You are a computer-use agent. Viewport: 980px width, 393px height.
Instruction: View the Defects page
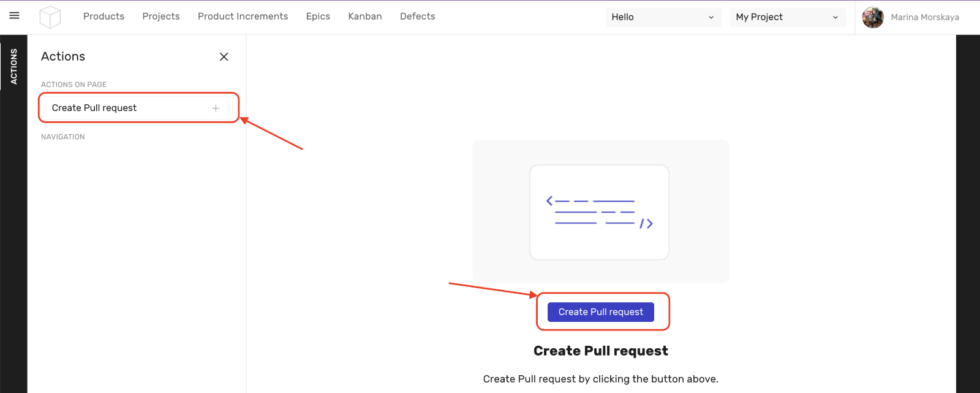418,17
